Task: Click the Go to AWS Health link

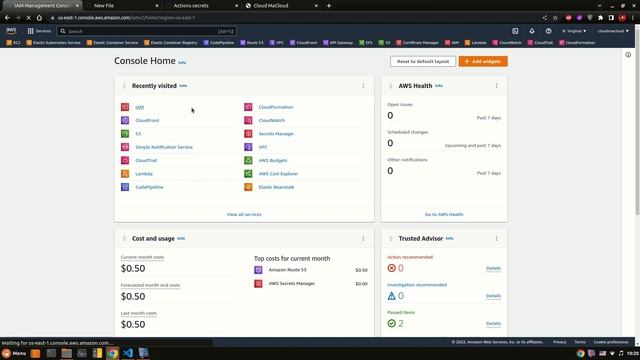Action: (x=444, y=214)
